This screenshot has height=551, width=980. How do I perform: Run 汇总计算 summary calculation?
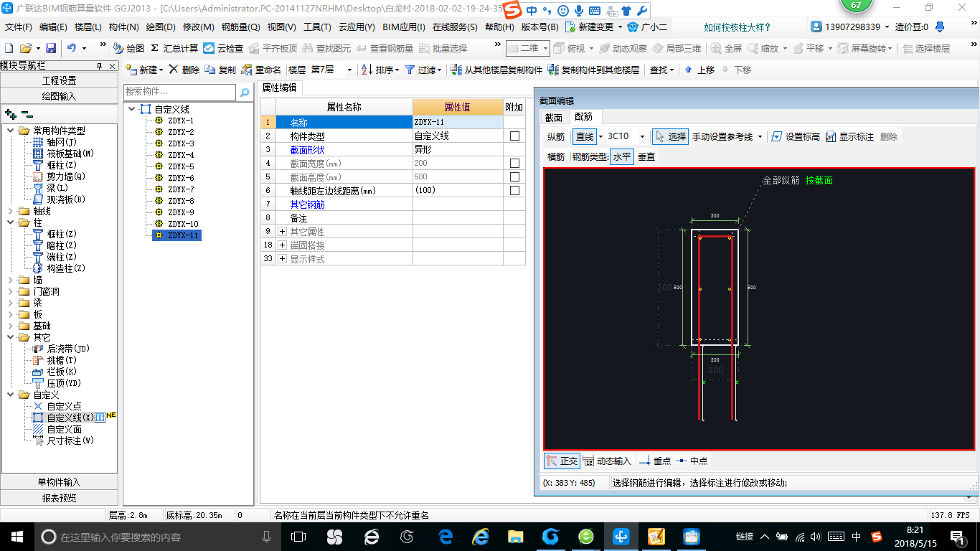pyautogui.click(x=174, y=48)
